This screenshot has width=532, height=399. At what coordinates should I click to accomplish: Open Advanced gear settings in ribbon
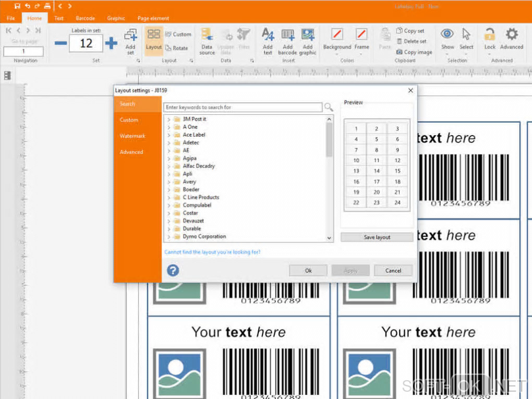[x=512, y=35]
